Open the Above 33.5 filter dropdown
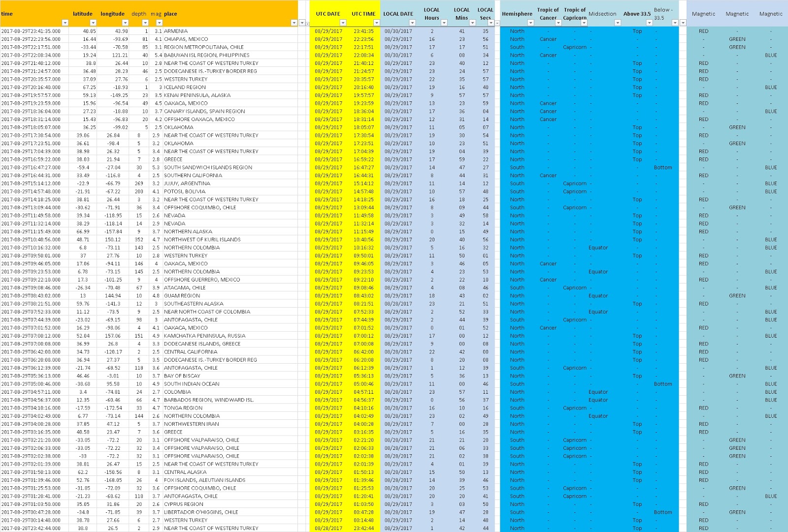The width and height of the screenshot is (788, 532). click(649, 23)
